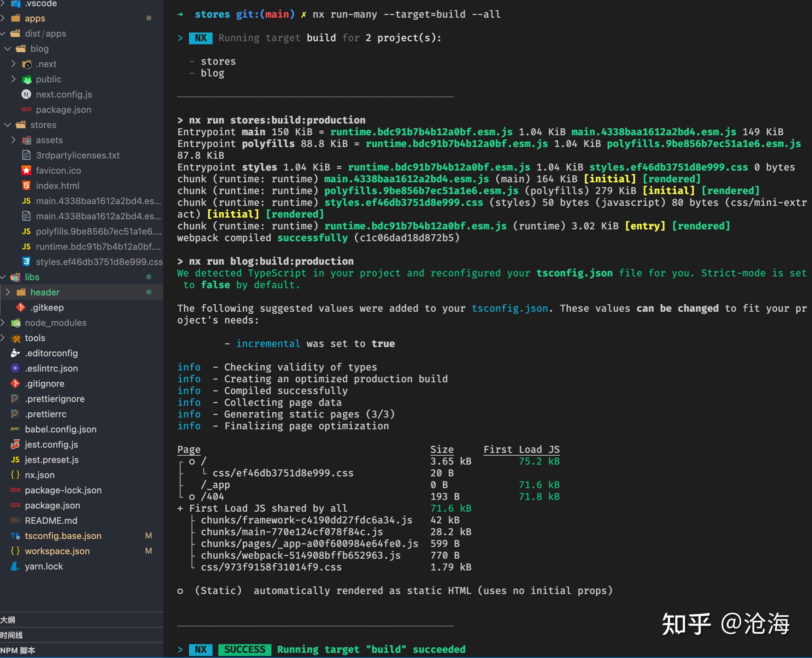Click the Next.js icon beside next.config.js
Image resolution: width=812 pixels, height=658 pixels.
point(26,94)
